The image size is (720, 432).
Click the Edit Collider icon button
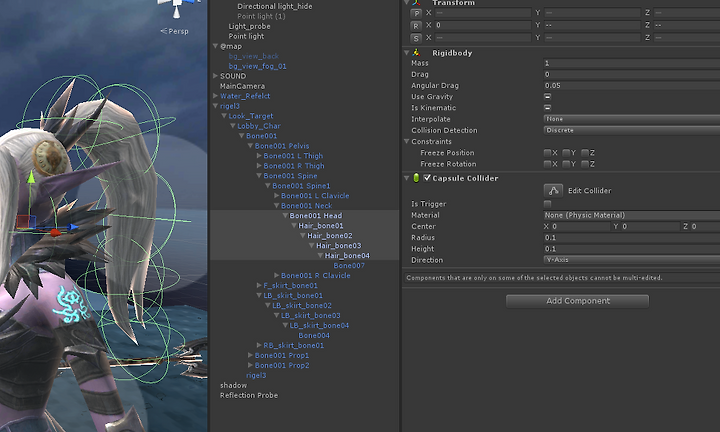tap(553, 191)
